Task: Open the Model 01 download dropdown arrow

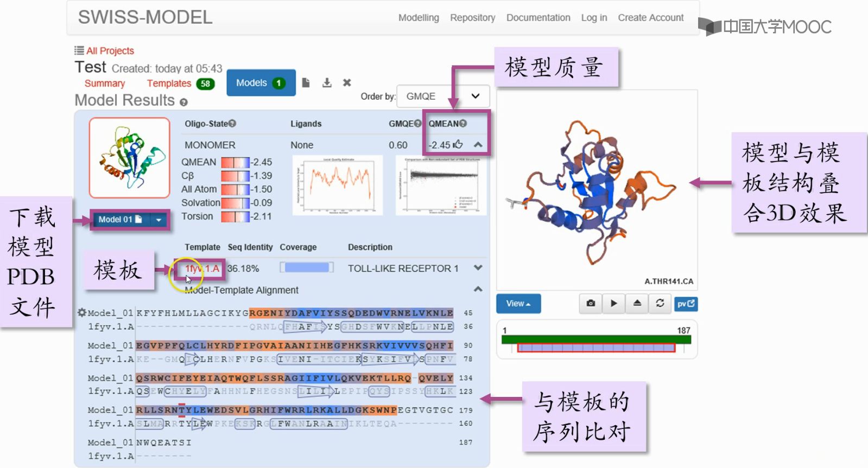Action: (159, 220)
